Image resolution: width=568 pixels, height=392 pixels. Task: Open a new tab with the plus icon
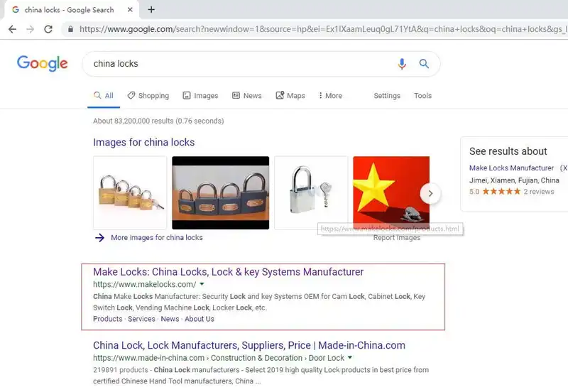(x=151, y=10)
